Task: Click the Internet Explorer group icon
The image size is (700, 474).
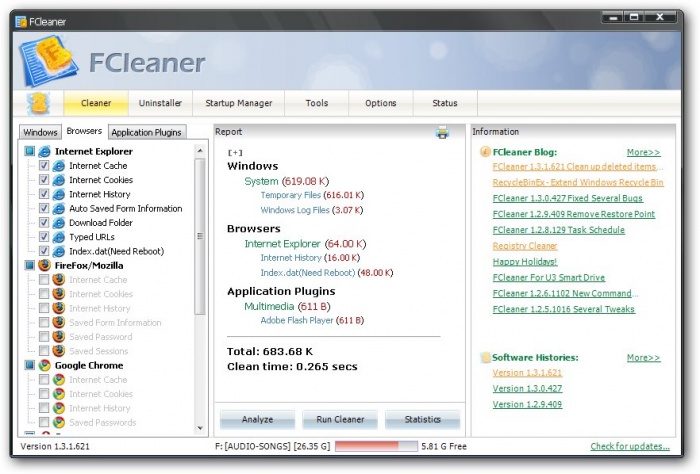Action: [x=44, y=151]
